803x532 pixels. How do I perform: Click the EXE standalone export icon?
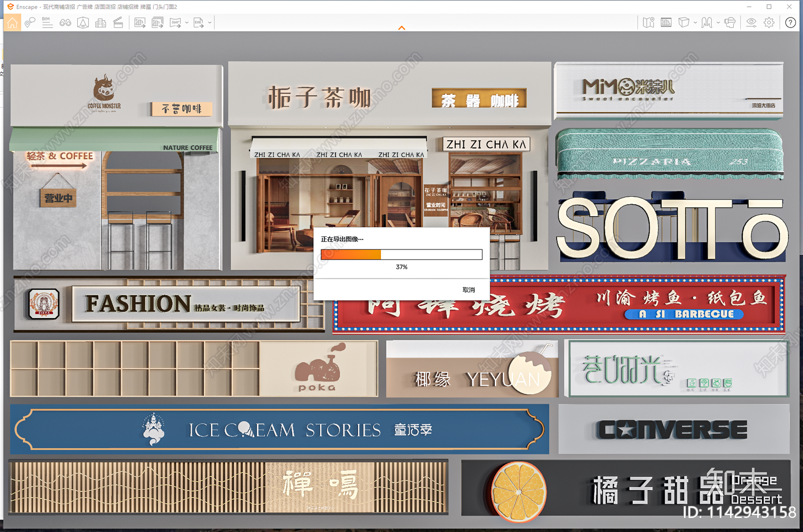click(x=199, y=23)
